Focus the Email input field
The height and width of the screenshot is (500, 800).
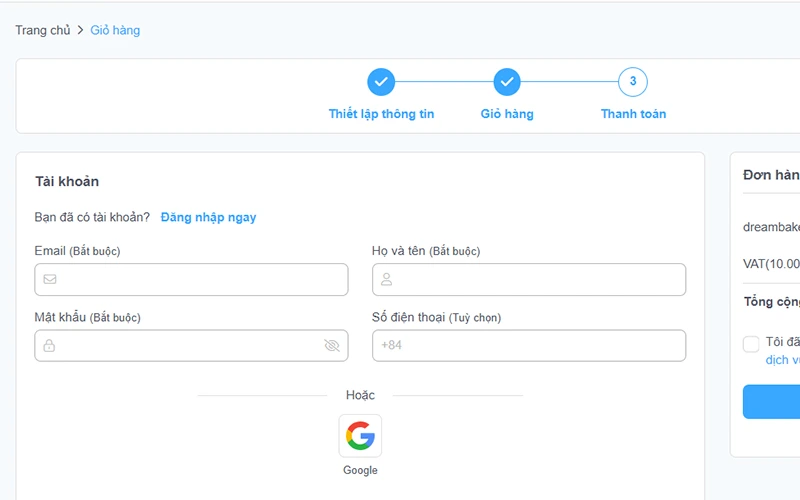191,280
